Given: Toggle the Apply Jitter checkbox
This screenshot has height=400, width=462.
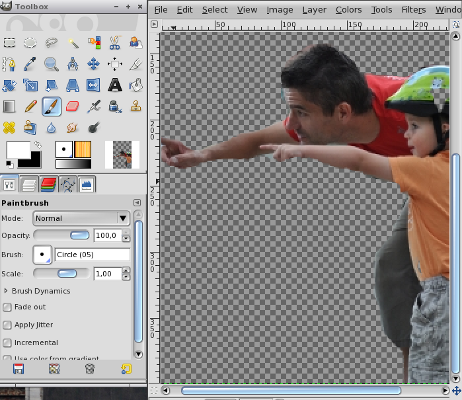Looking at the screenshot, I should (7, 325).
